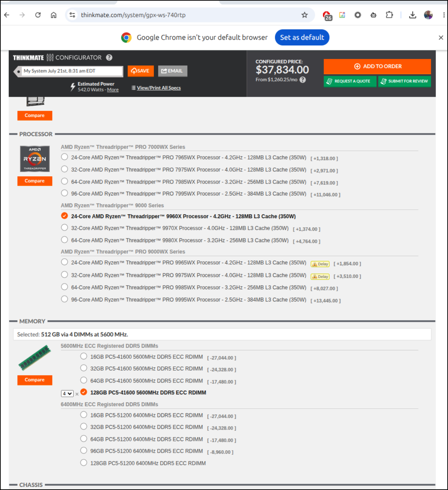Screen dimensions: 448x490
Task: Click the gear-shaped extension icon
Action: click(358, 15)
